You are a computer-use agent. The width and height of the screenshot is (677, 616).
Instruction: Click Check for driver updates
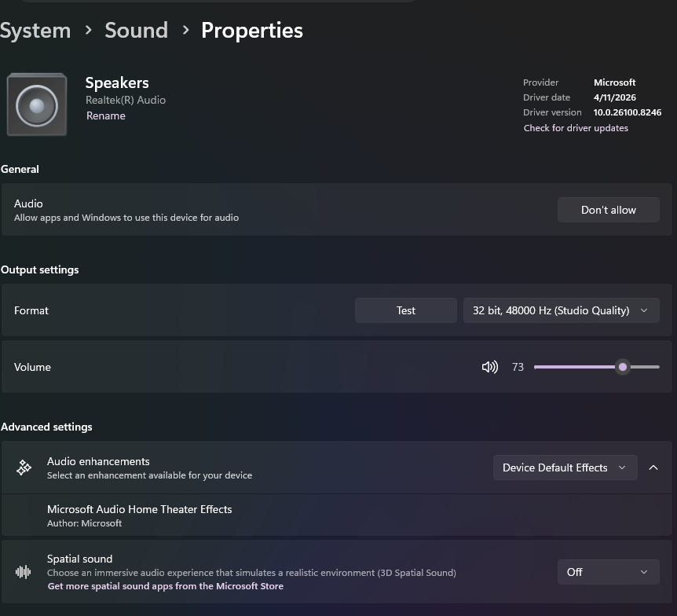click(576, 128)
